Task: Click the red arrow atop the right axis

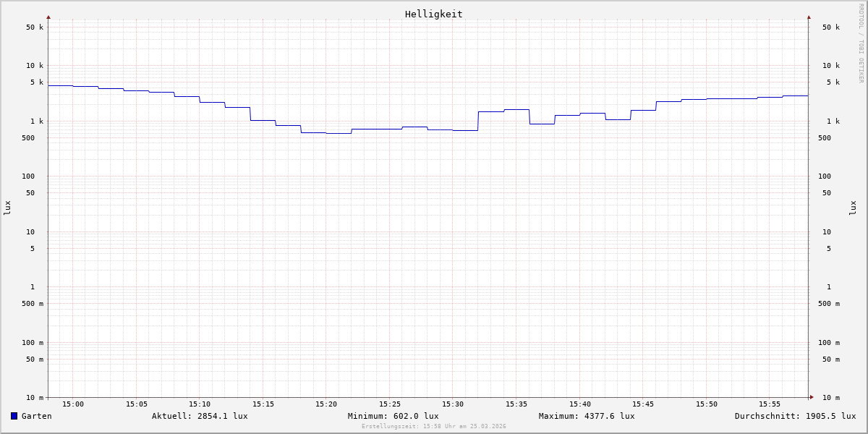Action: [x=809, y=17]
